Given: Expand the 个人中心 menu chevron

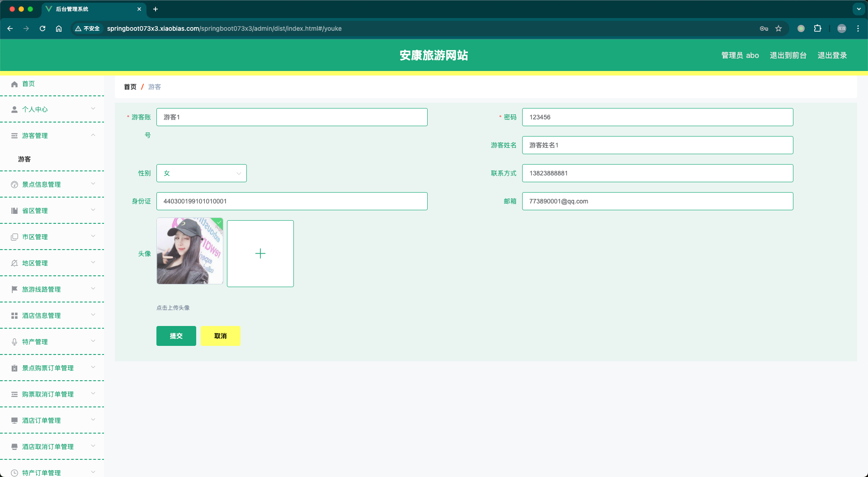Looking at the screenshot, I should [x=93, y=109].
